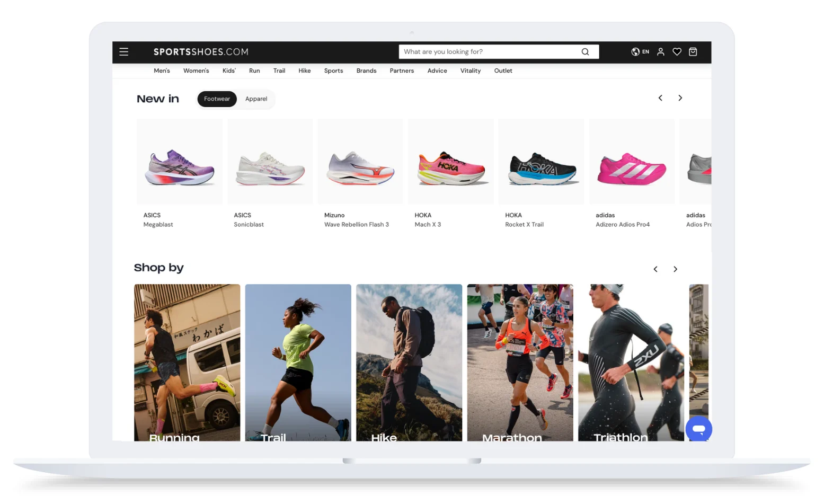Open the user account icon
This screenshot has height=504, width=824.
[x=661, y=52]
